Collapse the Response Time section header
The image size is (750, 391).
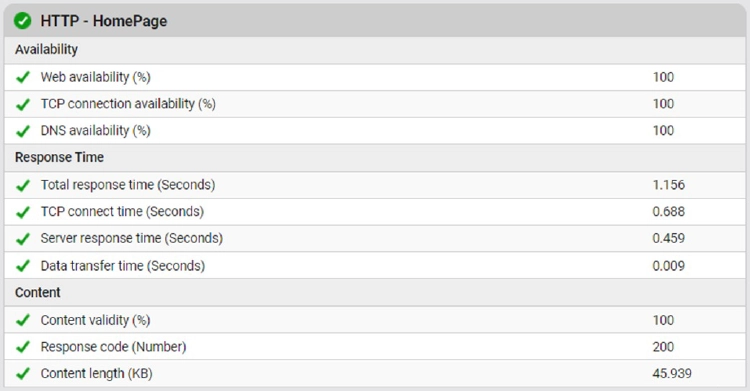[375, 157]
